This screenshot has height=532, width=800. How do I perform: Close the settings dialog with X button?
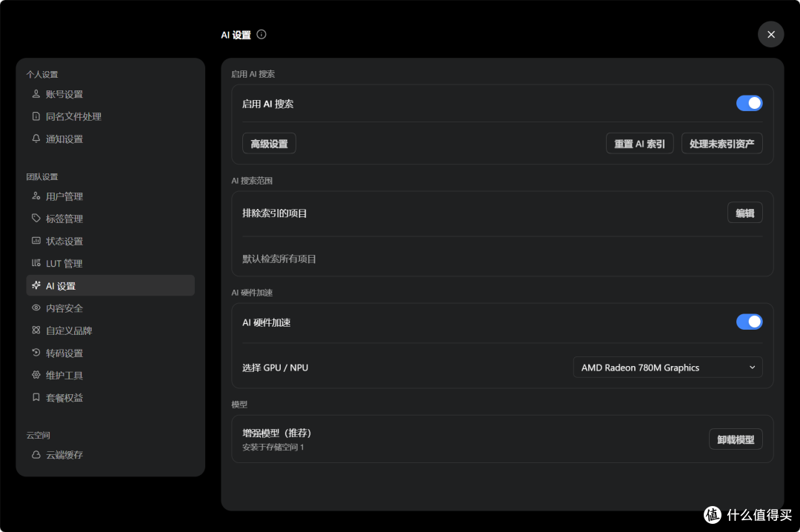[770, 34]
